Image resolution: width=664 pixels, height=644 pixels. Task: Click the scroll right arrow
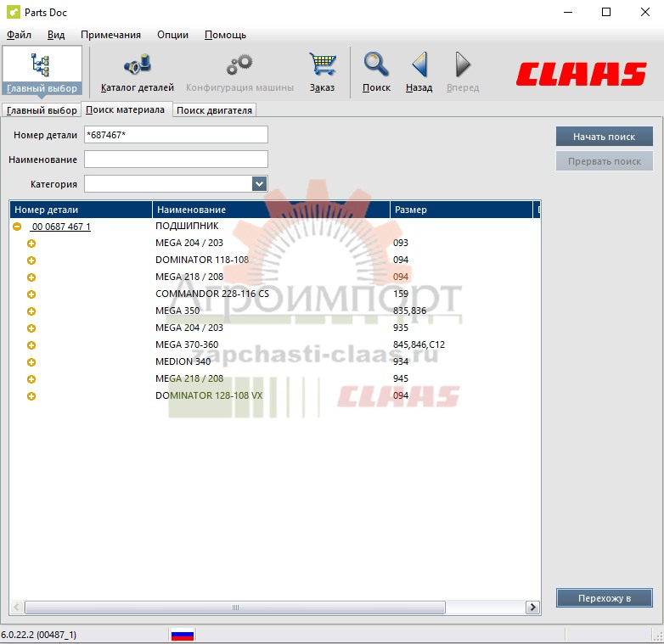coord(532,608)
